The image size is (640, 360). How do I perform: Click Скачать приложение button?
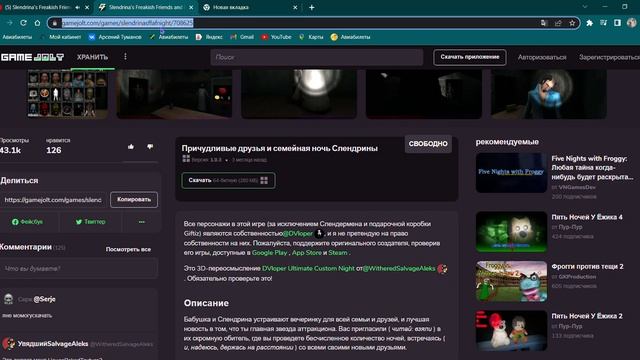tap(469, 57)
